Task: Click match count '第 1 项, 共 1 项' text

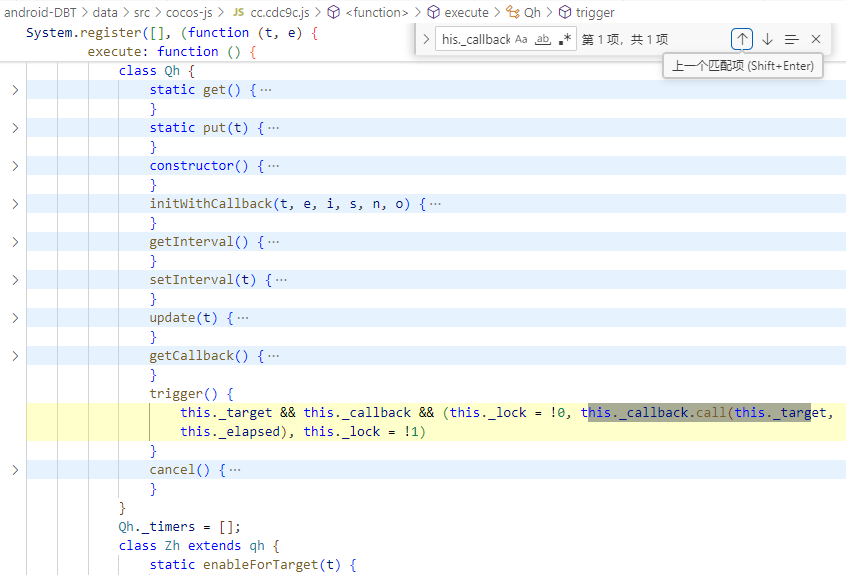Action: [x=625, y=39]
